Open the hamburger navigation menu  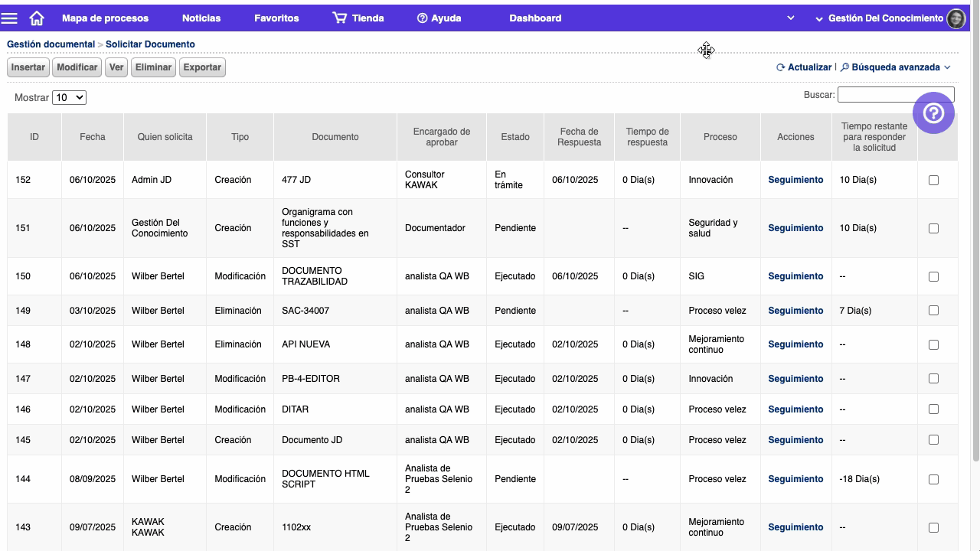pyautogui.click(x=11, y=18)
